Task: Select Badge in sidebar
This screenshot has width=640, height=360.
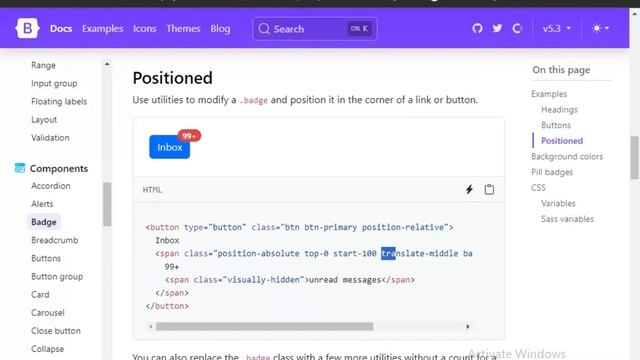Action: coord(44,222)
